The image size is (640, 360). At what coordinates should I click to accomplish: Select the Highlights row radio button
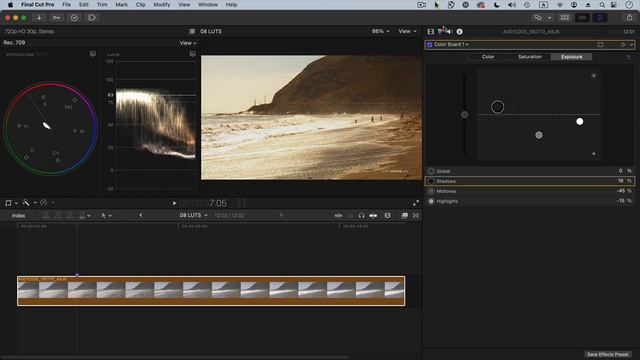click(431, 201)
